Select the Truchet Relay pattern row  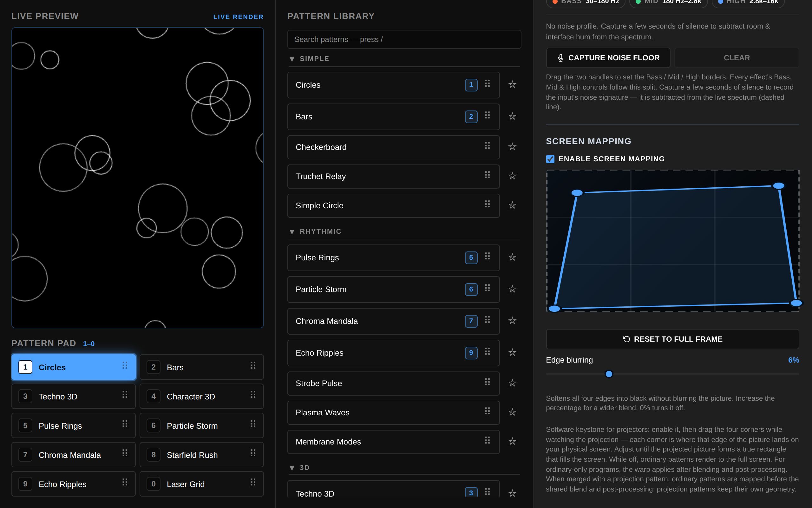coord(393,177)
